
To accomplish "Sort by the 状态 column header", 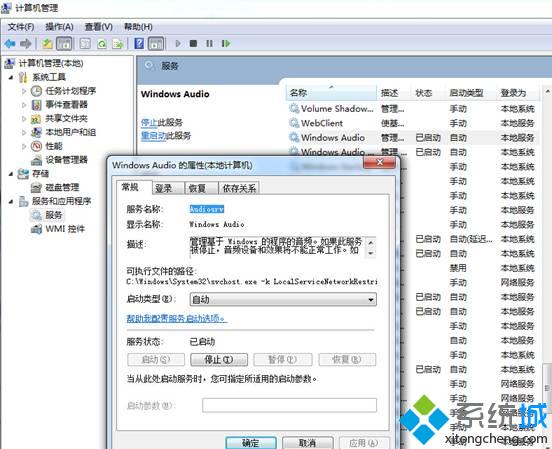I will (x=428, y=93).
